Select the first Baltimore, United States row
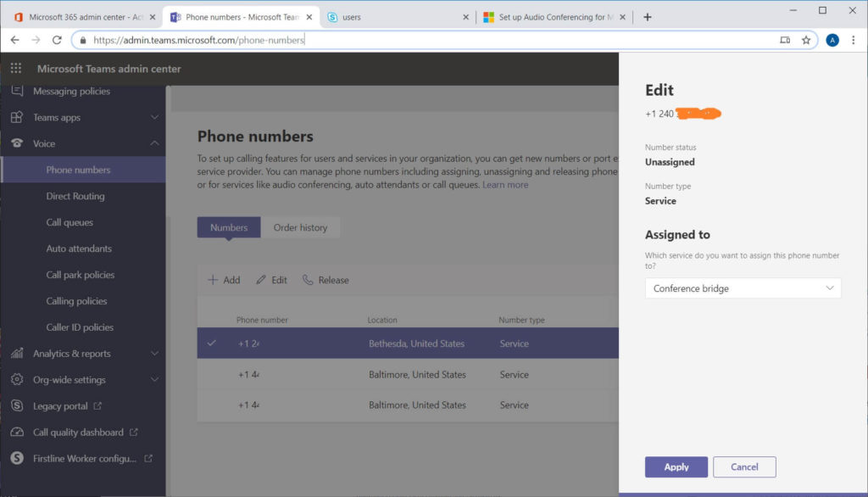Viewport: 868px width, 497px height. coord(408,374)
